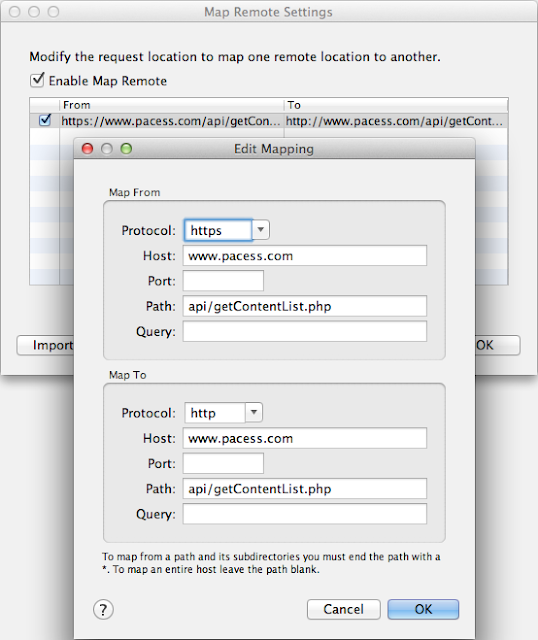Confirm Edit Mapping with OK
Viewport: 538px width, 640px height.
pos(423,609)
